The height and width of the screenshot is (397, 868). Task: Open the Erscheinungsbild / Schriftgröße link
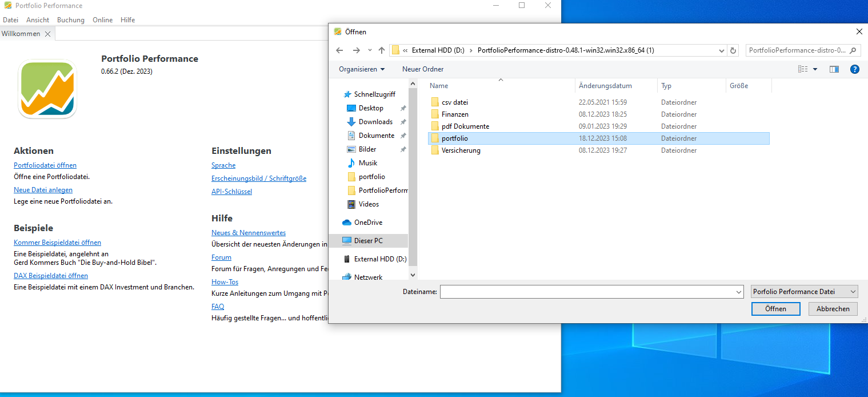click(259, 178)
